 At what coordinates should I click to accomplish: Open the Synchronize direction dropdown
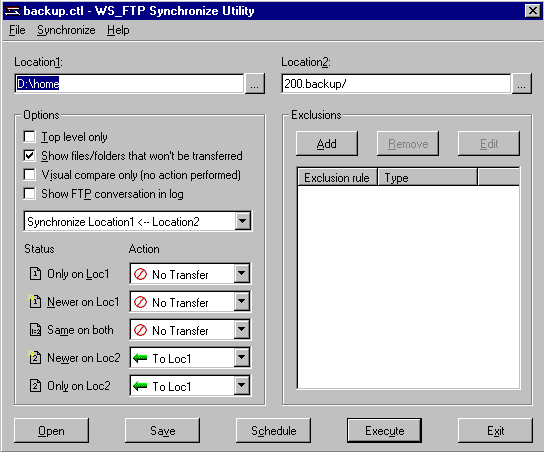tap(243, 221)
